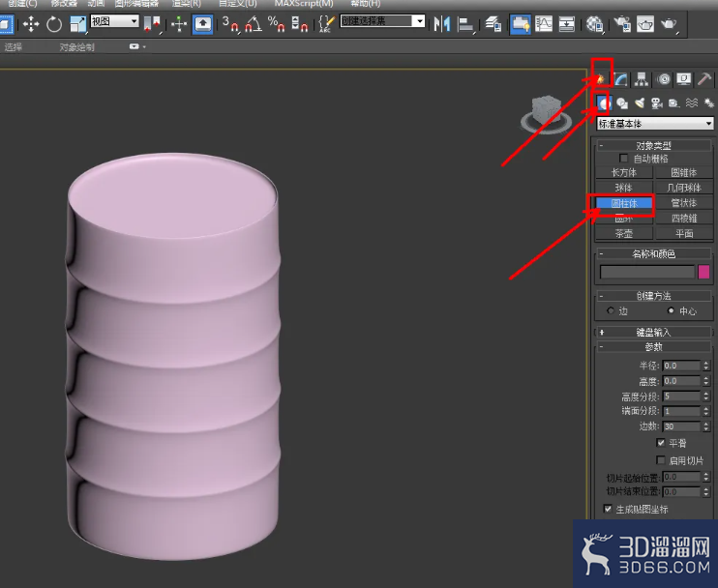Image resolution: width=718 pixels, height=588 pixels.
Task: Toggle the 平滑 checkbox
Action: click(x=660, y=443)
